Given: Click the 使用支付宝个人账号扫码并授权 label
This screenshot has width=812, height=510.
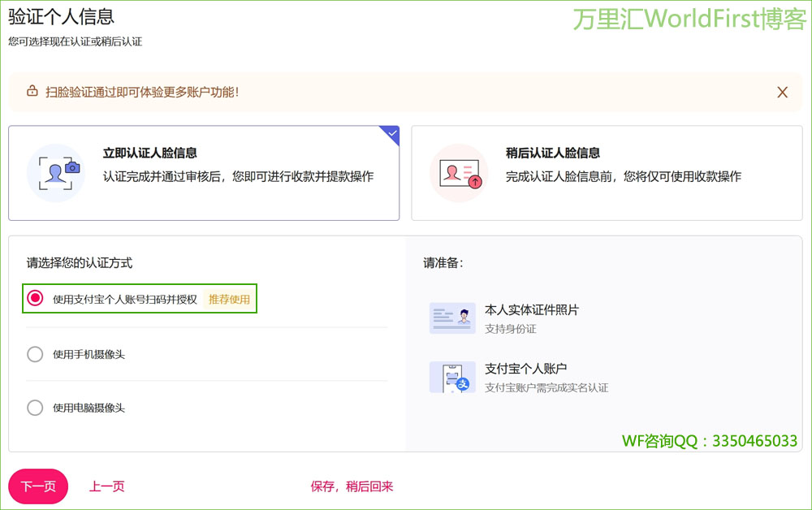Looking at the screenshot, I should pyautogui.click(x=125, y=300).
